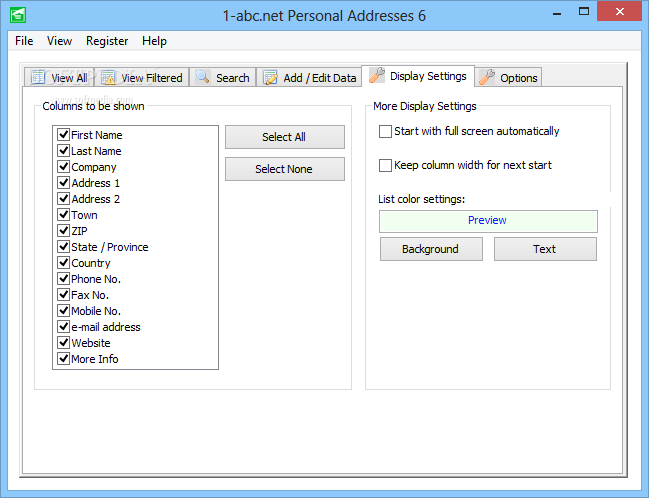649x498 pixels.
Task: Toggle the Address 1 column checkbox
Action: pos(63,183)
